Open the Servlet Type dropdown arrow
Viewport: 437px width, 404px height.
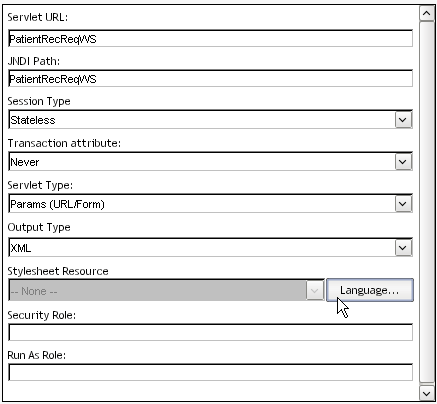pyautogui.click(x=403, y=203)
